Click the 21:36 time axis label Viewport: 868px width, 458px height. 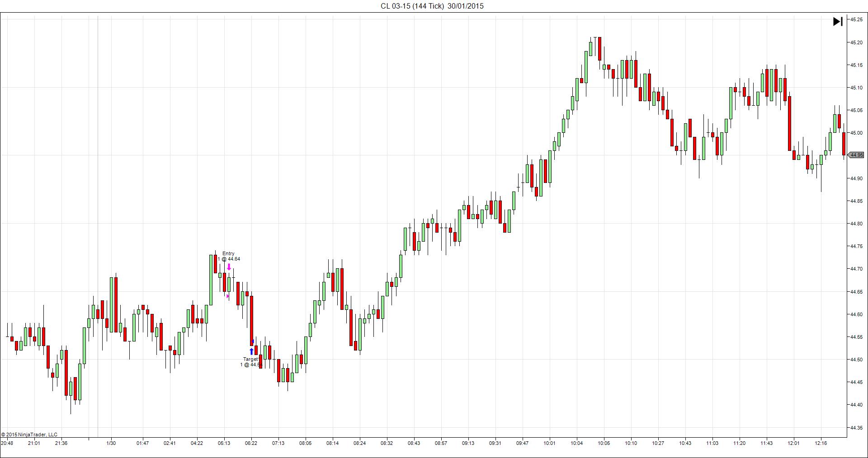tap(61, 443)
